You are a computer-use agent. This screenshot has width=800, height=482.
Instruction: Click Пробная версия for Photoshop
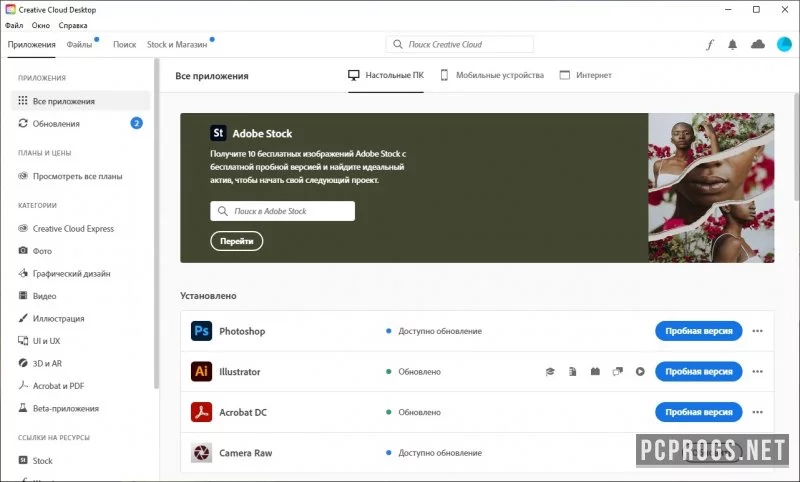[x=698, y=331]
